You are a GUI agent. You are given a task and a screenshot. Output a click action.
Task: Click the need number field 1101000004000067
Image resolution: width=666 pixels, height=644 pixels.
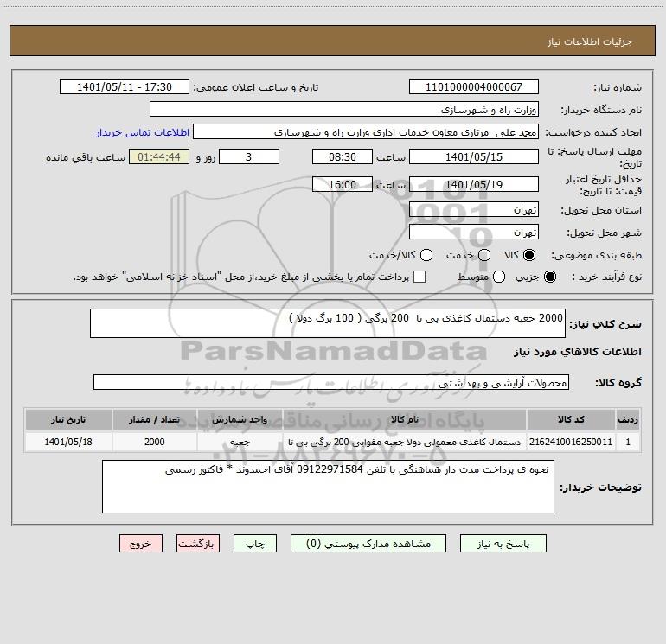[x=474, y=87]
